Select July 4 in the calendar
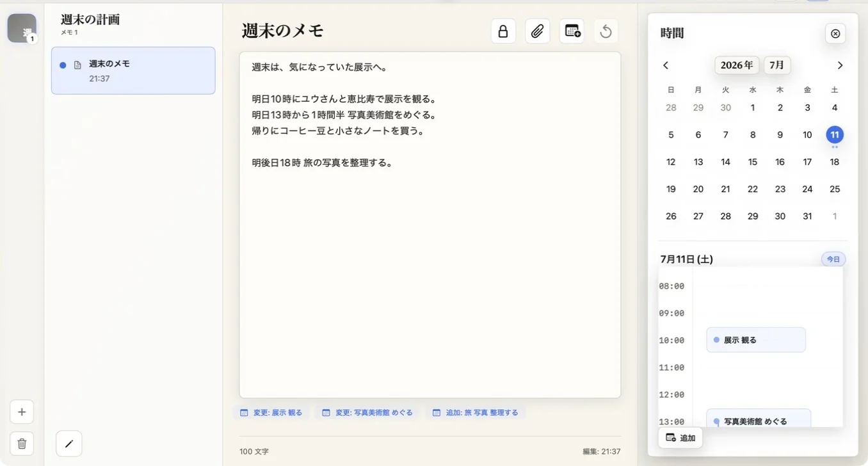The image size is (868, 466). pos(835,108)
